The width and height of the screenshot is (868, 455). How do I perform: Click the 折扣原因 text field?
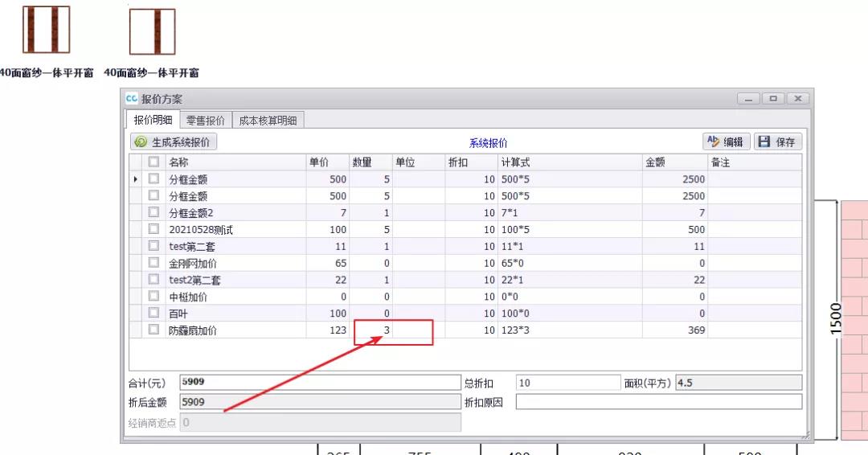658,402
